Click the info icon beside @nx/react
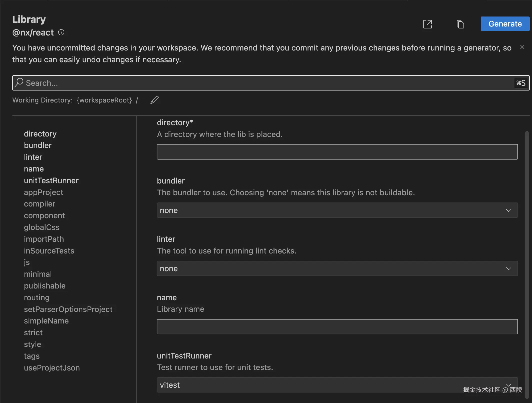Screen dimensions: 532x403 [x=61, y=32]
